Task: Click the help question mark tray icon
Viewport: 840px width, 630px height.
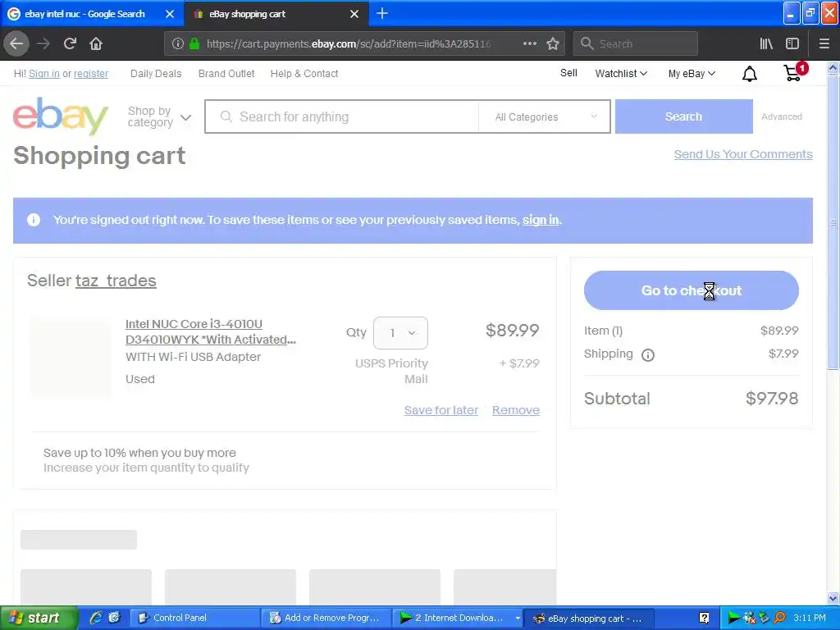Action: (x=704, y=618)
